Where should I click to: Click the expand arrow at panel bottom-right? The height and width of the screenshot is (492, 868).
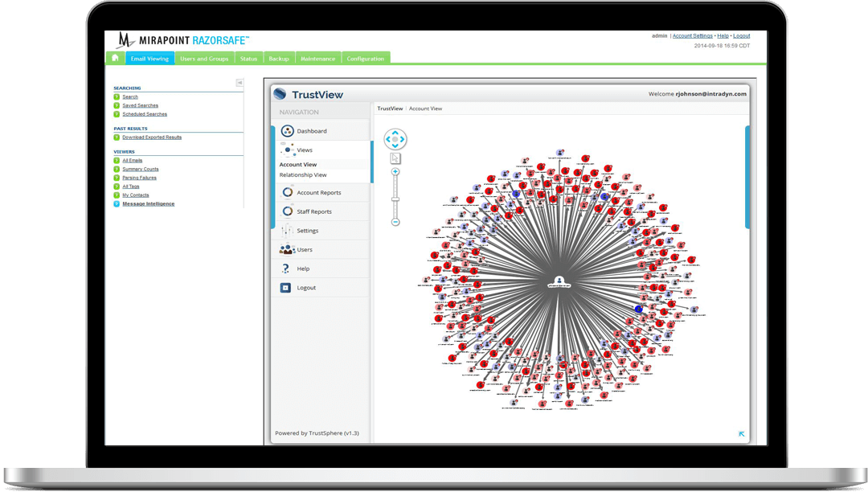(741, 434)
